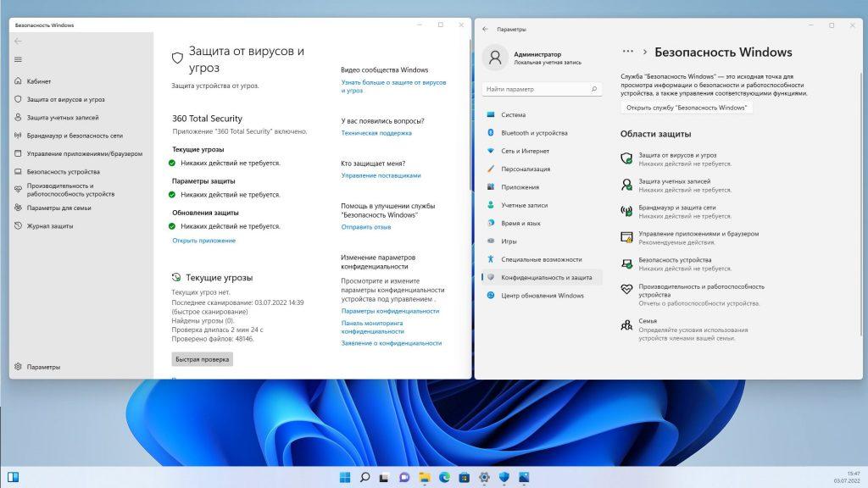Viewport: 868px width, 488px height.
Task: Open Заявление о конфиденциальности link
Action: coord(392,343)
